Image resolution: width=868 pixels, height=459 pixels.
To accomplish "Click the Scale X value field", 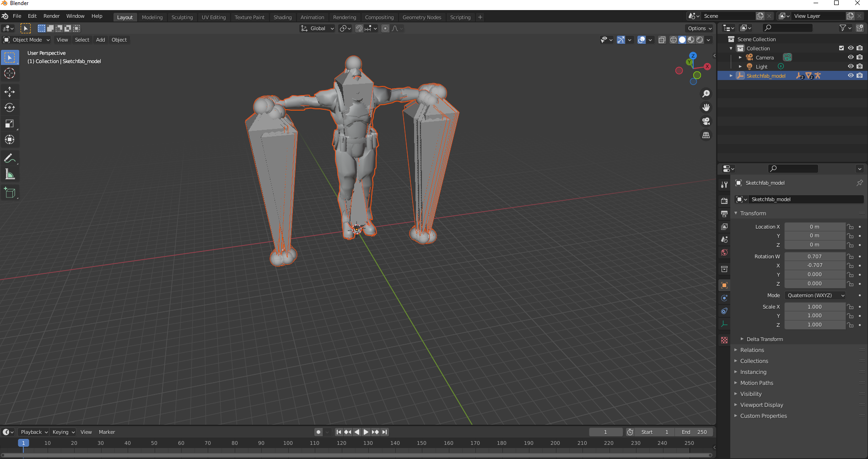I will (814, 307).
